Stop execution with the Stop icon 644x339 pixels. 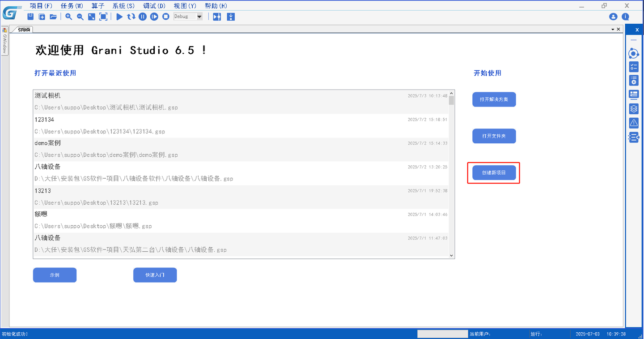[166, 17]
